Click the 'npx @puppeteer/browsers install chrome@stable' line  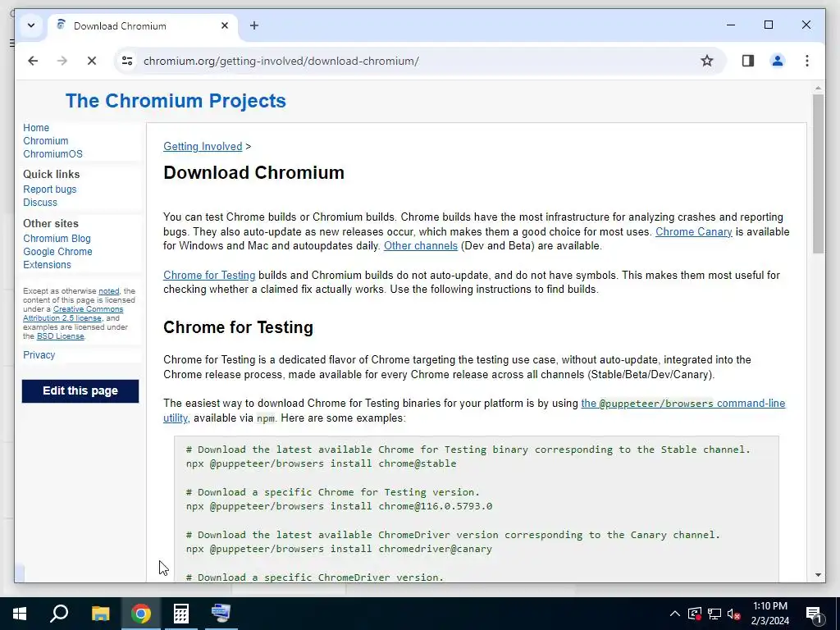coord(322,463)
